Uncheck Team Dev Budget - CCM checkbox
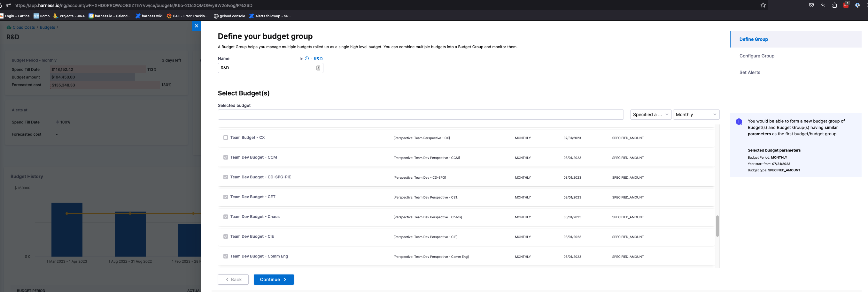Viewport: 868px width, 292px height. point(225,157)
